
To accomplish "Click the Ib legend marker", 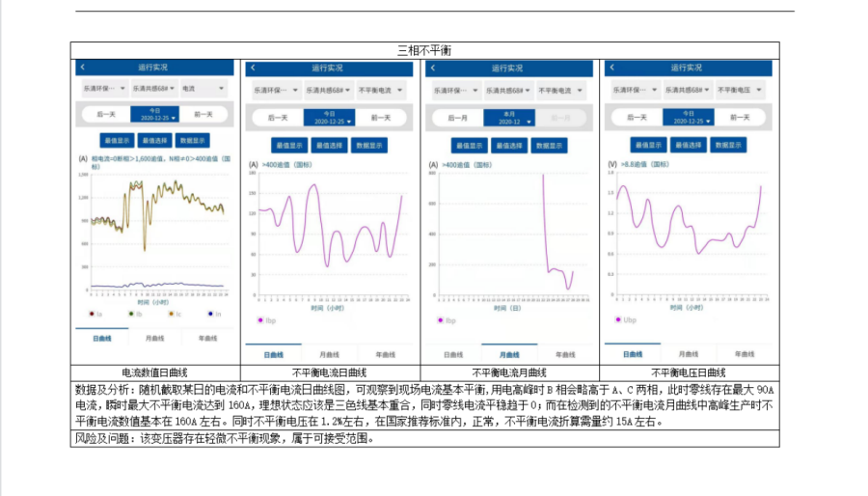I will (x=131, y=314).
